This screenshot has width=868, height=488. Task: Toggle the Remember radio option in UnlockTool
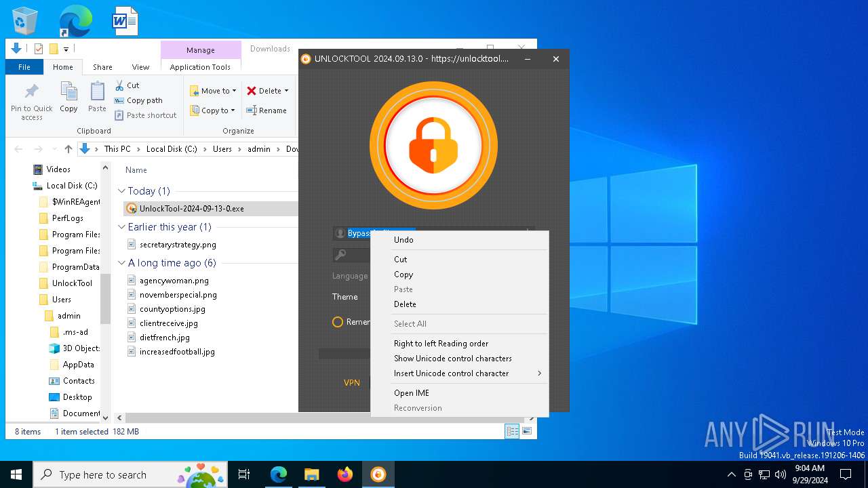(x=338, y=322)
